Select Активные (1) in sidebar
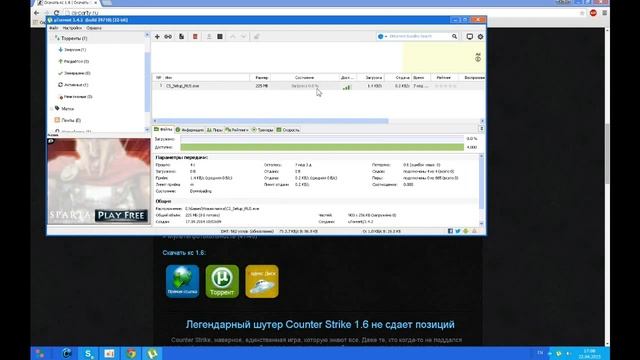640x360 pixels. point(73,85)
